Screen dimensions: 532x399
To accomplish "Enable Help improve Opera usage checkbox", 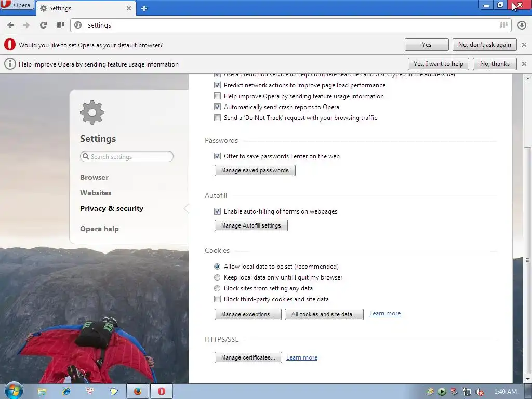I will (x=217, y=96).
